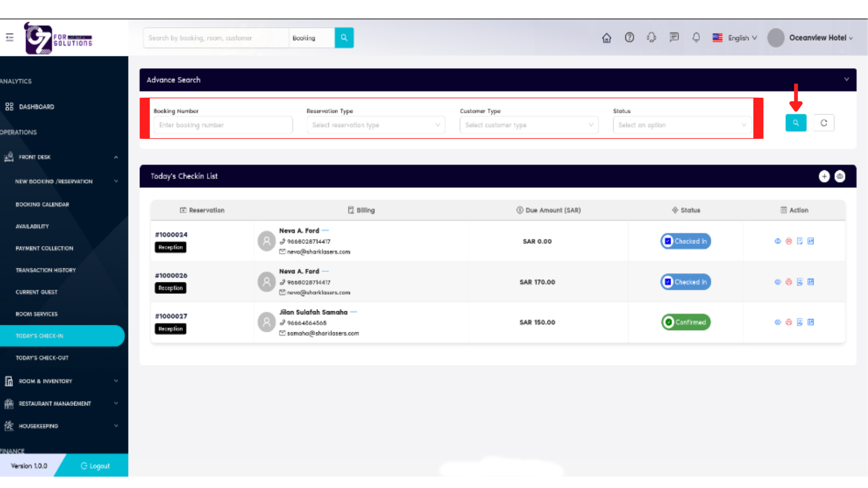Open Booking Calendar in the sidebar

tap(42, 204)
